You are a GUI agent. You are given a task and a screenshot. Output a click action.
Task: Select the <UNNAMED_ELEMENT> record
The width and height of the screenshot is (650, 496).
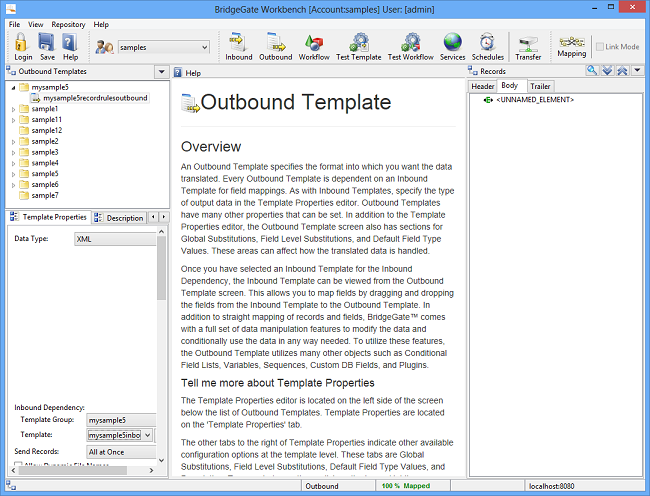click(535, 100)
